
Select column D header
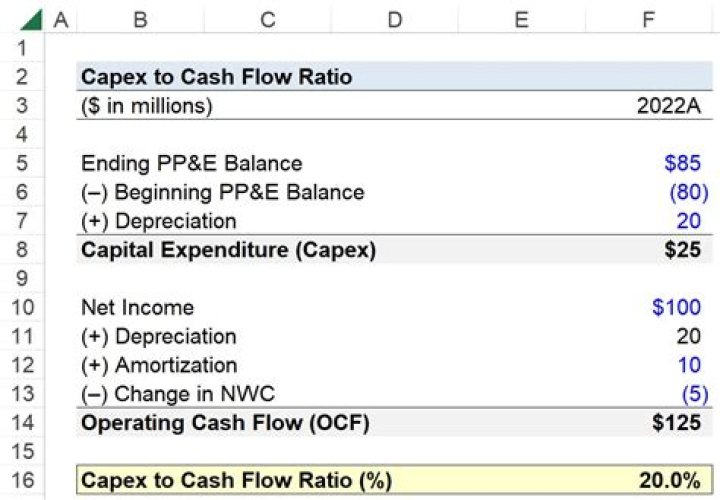(x=394, y=18)
